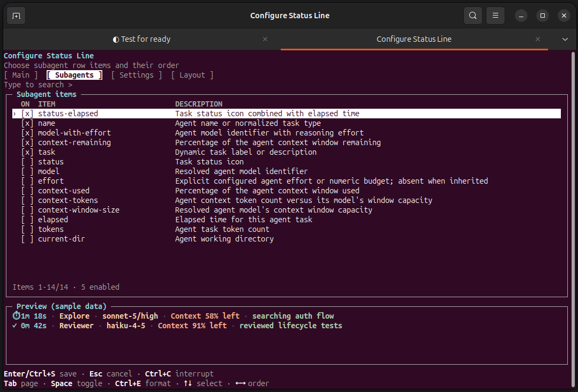Click the terminal vertical scrollbar
This screenshot has height=392, width=578.
[x=573, y=220]
